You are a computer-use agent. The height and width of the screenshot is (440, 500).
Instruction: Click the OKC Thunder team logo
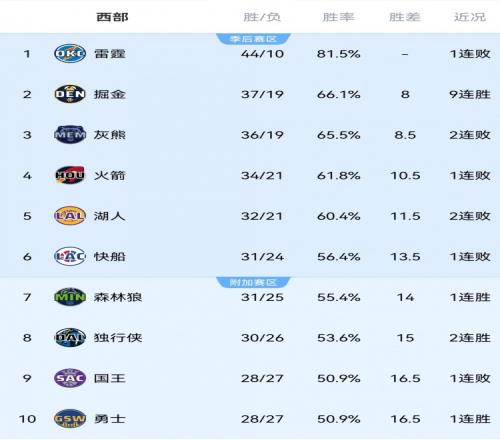(70, 53)
